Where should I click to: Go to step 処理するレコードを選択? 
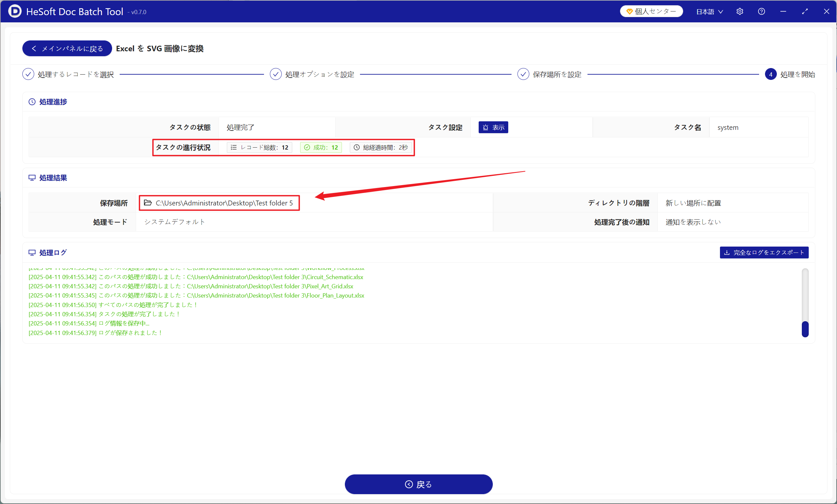click(x=68, y=74)
